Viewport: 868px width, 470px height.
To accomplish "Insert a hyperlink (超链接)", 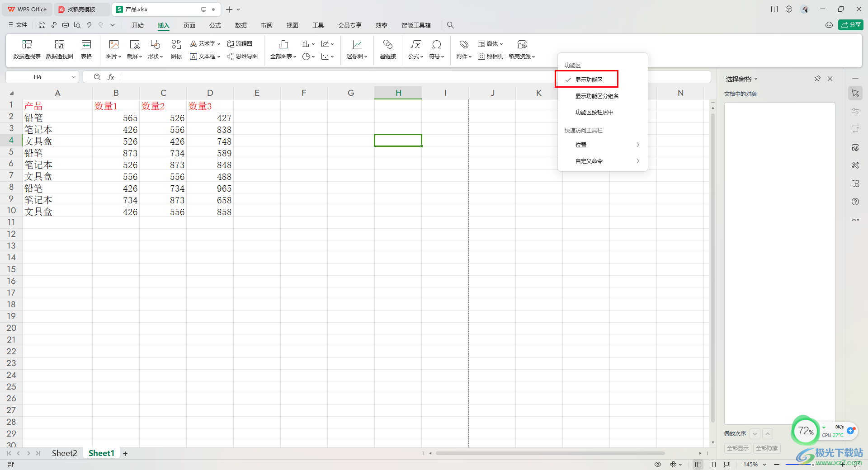I will [388, 49].
